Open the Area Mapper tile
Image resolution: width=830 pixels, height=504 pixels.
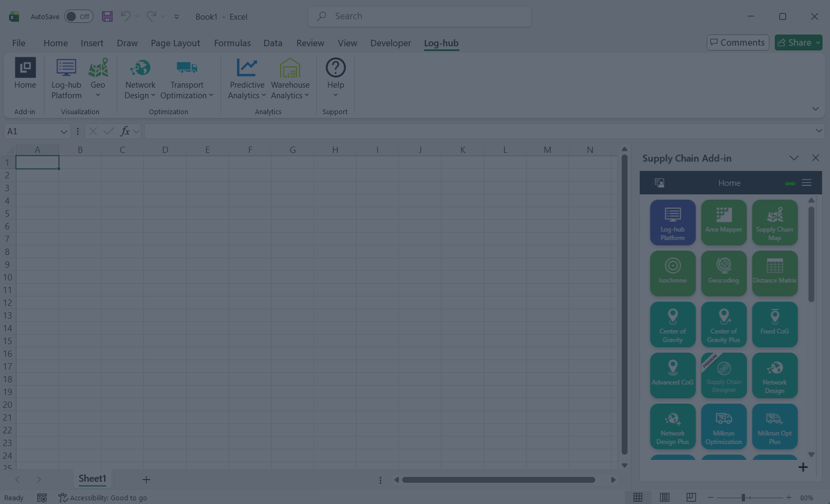click(724, 223)
